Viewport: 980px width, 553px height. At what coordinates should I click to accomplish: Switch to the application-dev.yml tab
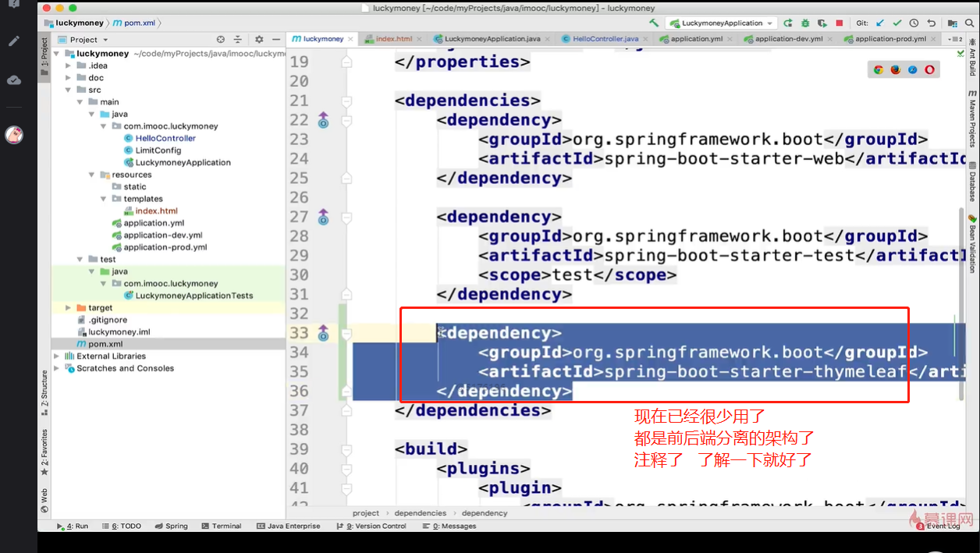coord(784,38)
